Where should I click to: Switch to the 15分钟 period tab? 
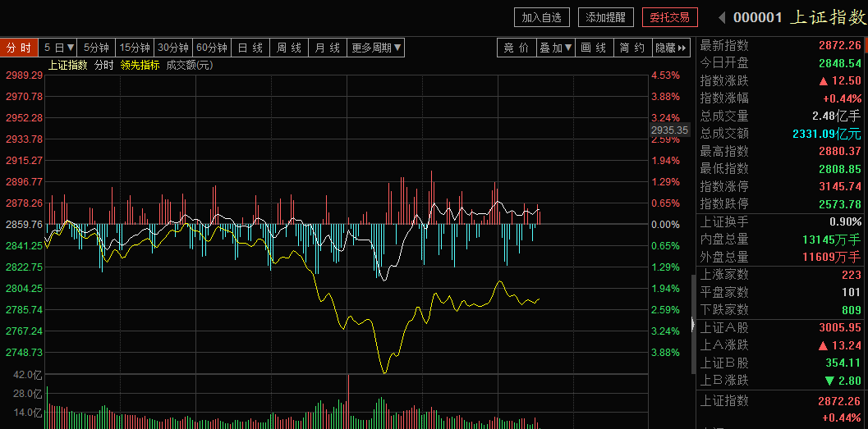coord(135,48)
